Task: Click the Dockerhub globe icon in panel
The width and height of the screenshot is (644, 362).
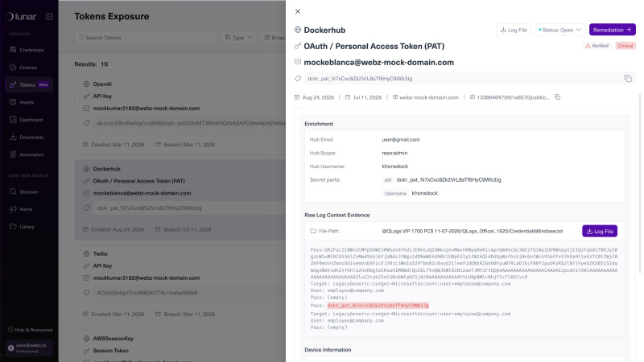Action: [x=298, y=30]
